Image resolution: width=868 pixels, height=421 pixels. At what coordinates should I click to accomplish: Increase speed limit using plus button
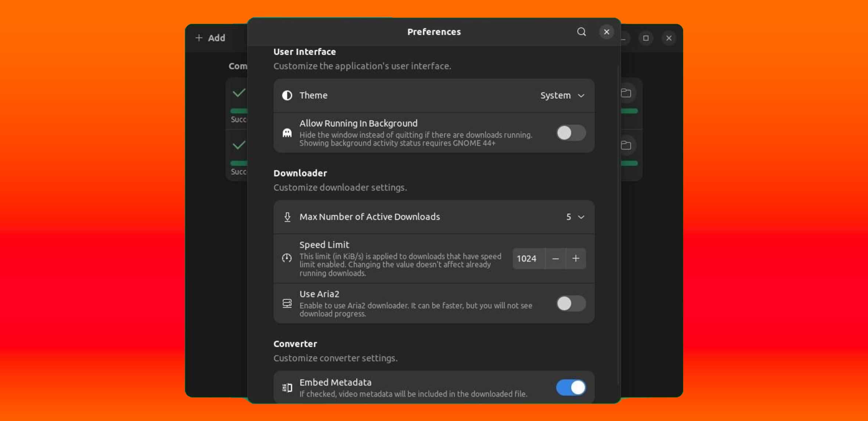point(576,258)
